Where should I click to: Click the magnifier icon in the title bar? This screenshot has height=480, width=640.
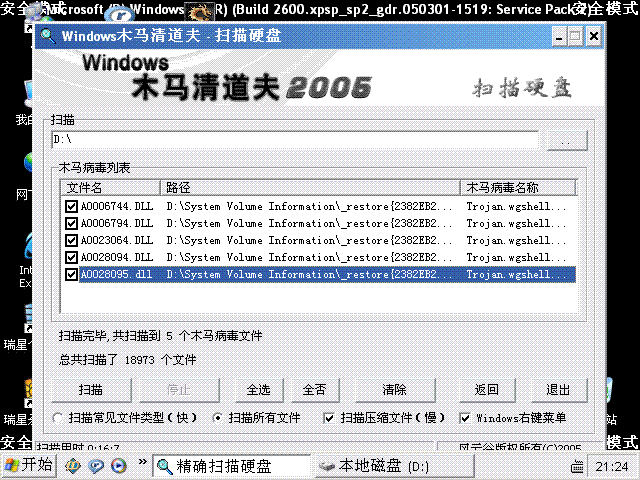point(48,36)
